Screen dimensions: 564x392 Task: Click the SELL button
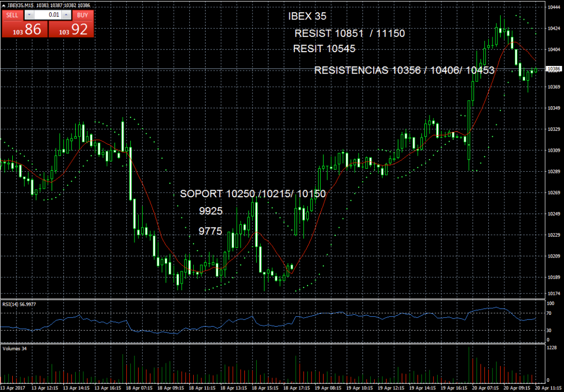pyautogui.click(x=11, y=15)
